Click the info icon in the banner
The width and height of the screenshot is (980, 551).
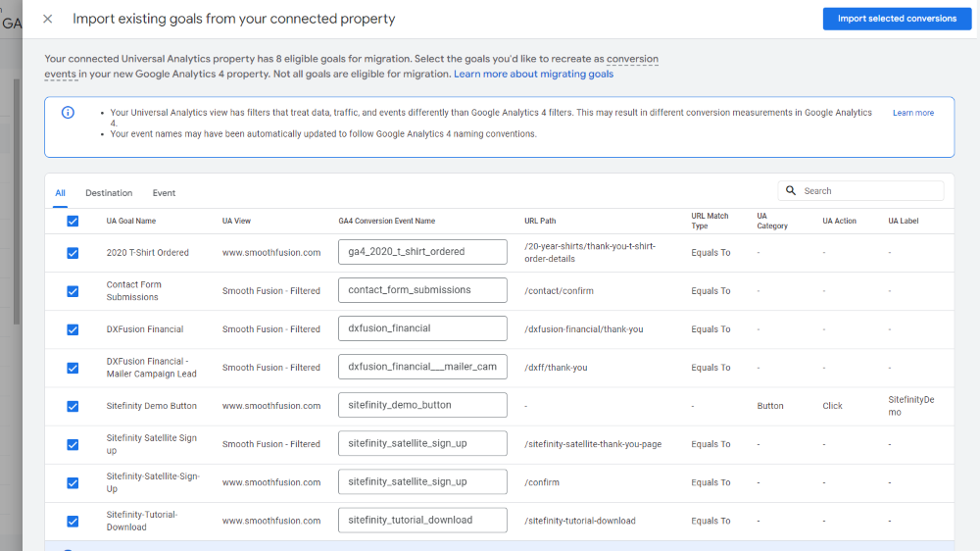(68, 113)
